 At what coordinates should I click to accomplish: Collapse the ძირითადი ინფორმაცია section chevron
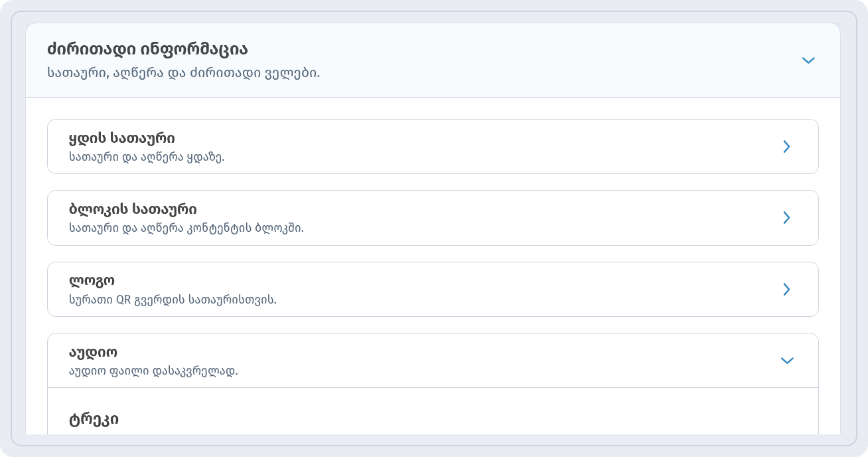click(808, 60)
